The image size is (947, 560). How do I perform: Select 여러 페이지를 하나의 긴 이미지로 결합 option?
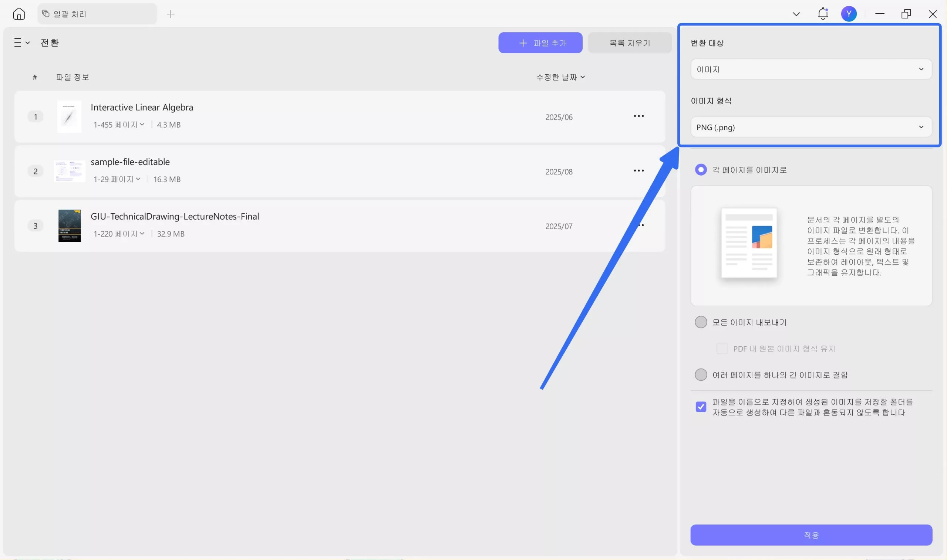click(701, 375)
